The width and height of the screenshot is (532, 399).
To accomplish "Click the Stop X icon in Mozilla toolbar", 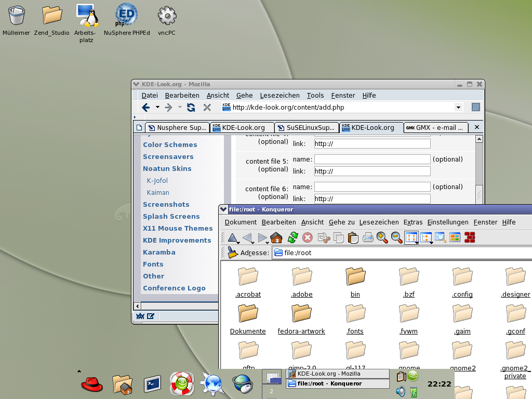I will tap(207, 108).
